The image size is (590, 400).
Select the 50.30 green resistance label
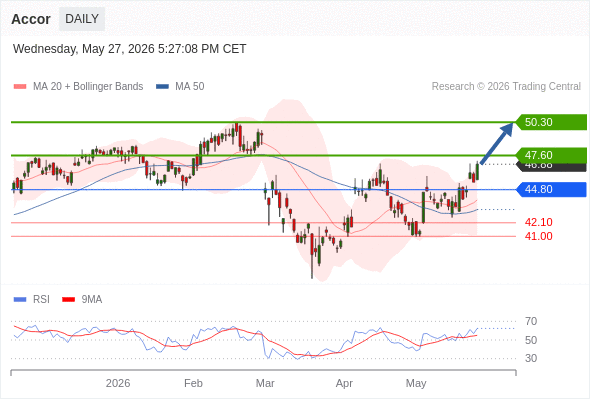552,122
